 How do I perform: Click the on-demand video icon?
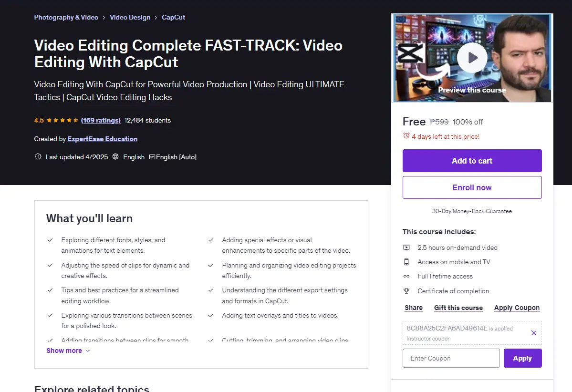click(x=406, y=248)
